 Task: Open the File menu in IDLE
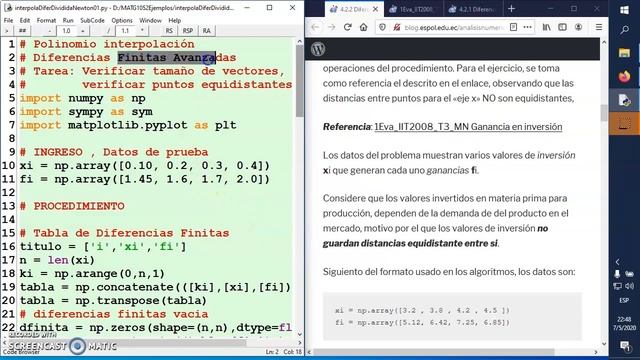tap(8, 20)
